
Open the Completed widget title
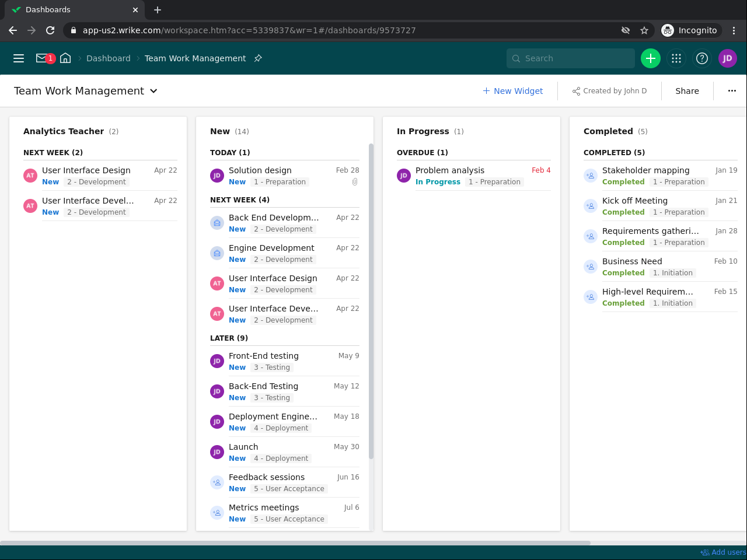[x=608, y=131]
